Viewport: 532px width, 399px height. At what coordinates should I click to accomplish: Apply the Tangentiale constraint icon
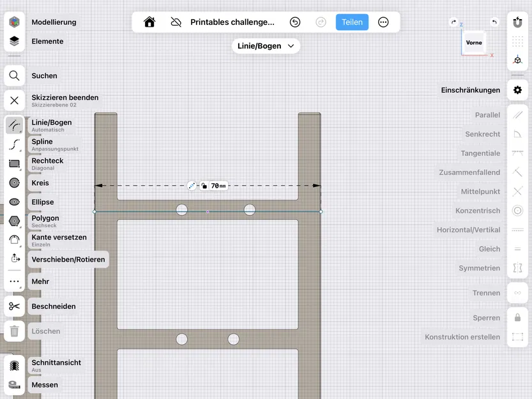point(517,153)
